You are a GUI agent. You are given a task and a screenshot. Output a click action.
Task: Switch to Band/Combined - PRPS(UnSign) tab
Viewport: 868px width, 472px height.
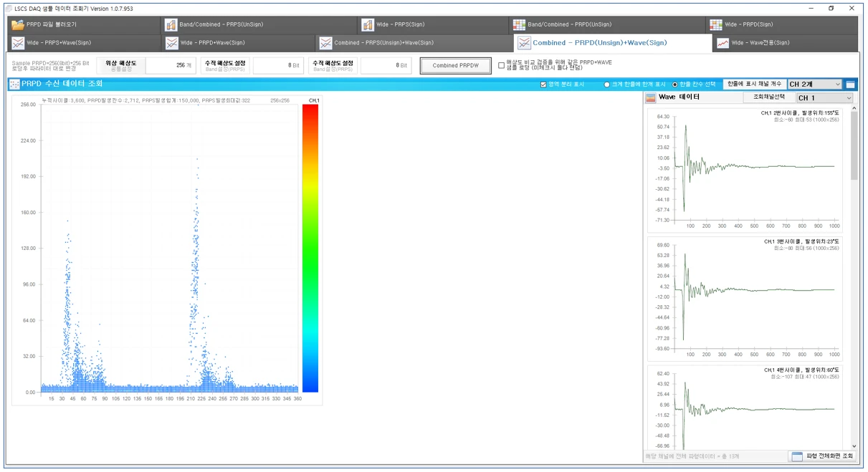point(258,24)
